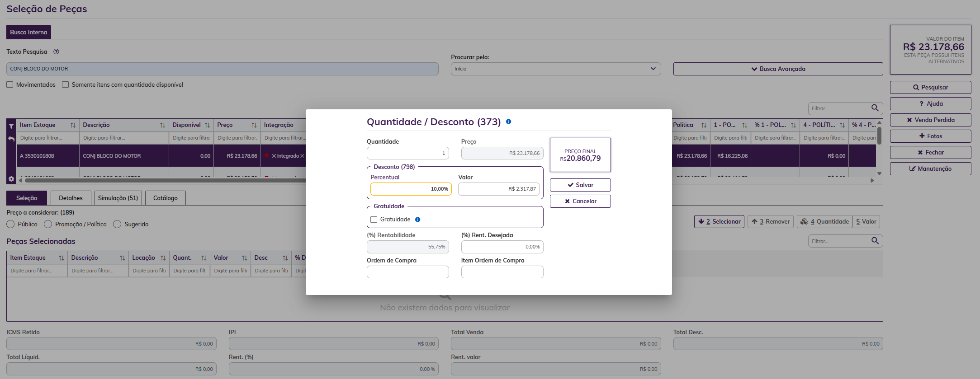Click the magnifier icon in the upper Filtrar box
980x379 pixels.
(x=875, y=108)
